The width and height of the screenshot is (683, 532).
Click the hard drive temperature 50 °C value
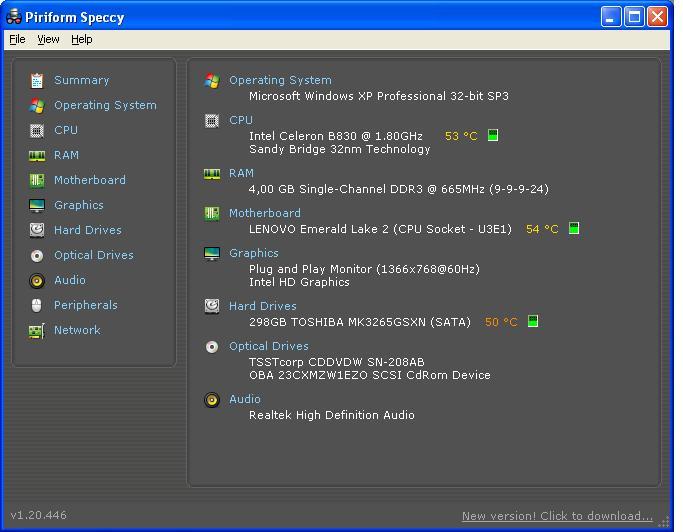(x=501, y=322)
